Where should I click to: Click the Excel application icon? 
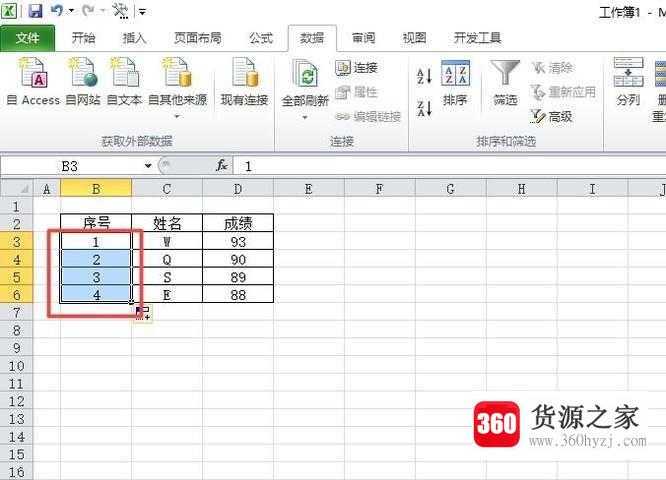[x=9, y=11]
